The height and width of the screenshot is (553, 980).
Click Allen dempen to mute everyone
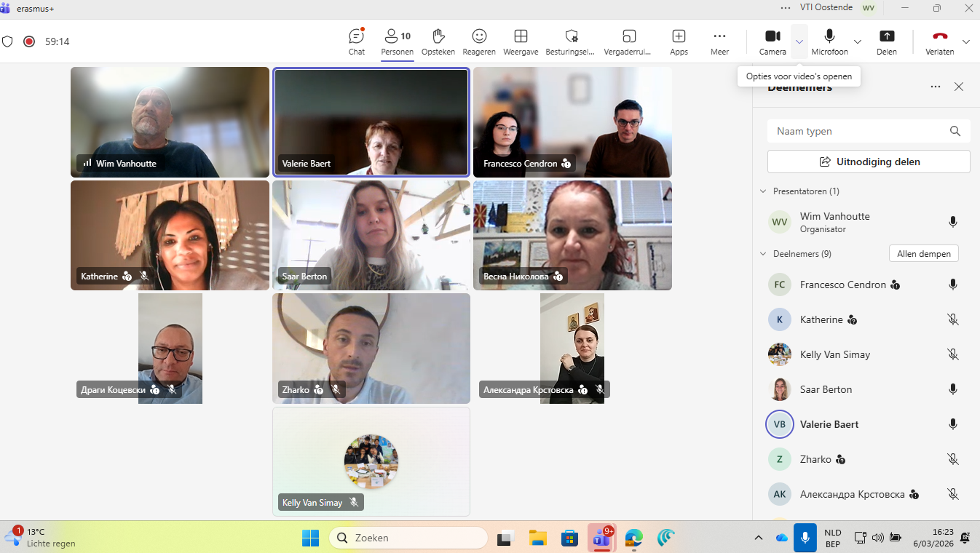coord(924,254)
